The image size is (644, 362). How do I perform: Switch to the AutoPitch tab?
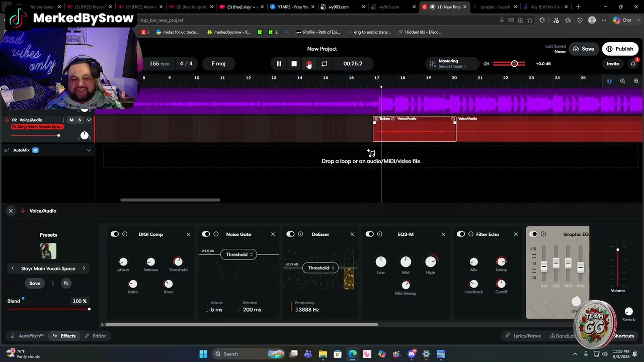(x=27, y=336)
